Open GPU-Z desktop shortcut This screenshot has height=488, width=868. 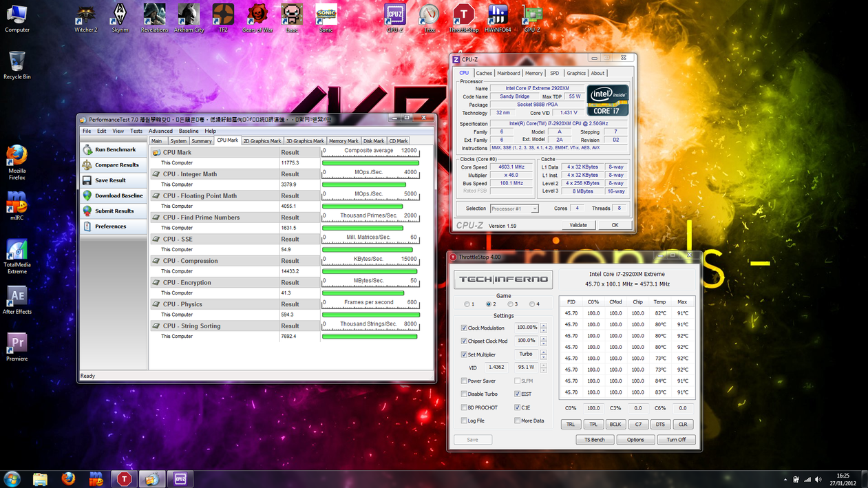point(532,18)
